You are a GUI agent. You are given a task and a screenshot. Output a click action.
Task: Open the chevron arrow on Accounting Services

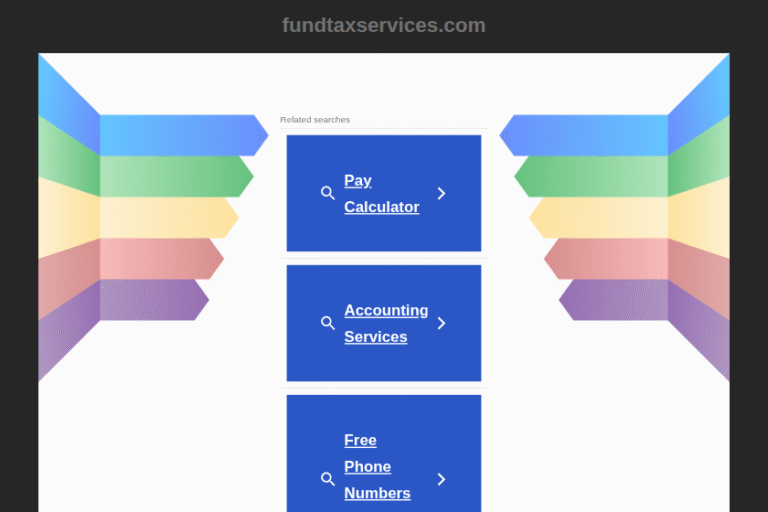coord(441,323)
